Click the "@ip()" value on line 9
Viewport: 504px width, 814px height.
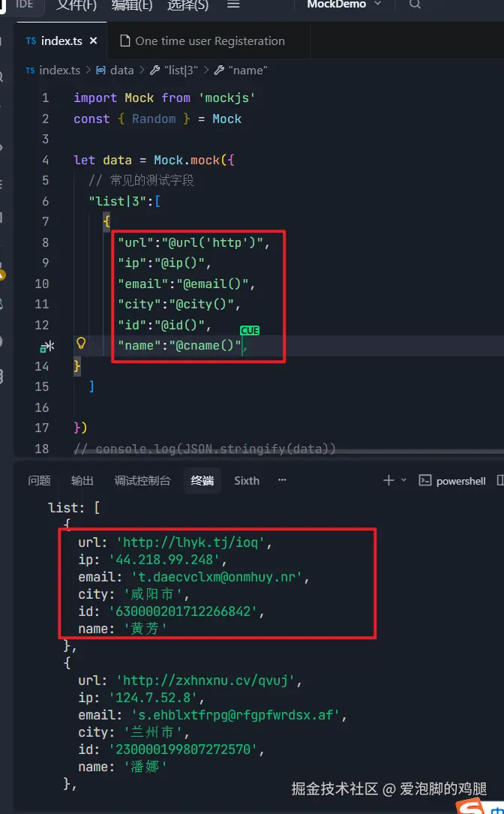click(179, 263)
